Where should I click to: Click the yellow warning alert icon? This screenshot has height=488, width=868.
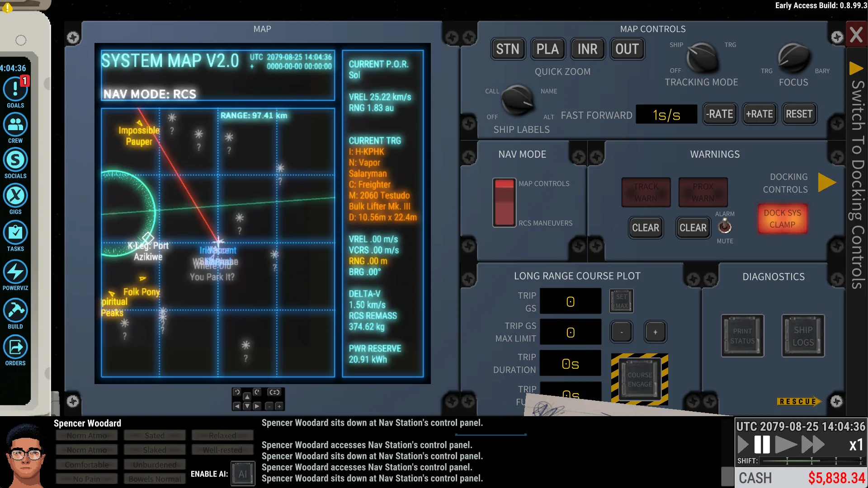[x=7, y=8]
